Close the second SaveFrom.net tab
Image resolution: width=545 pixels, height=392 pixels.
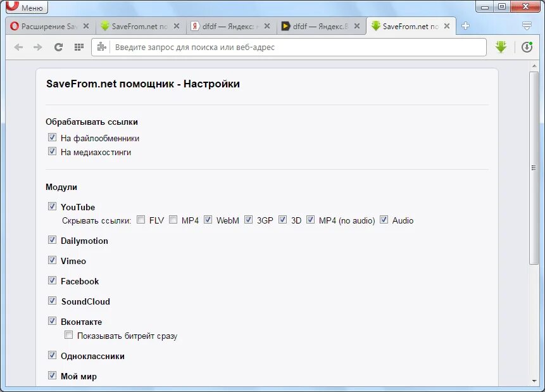tap(177, 26)
